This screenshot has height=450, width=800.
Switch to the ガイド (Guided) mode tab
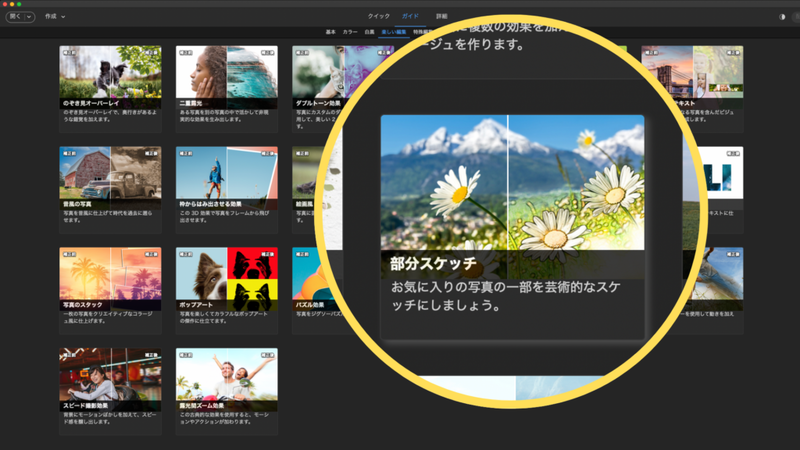click(x=410, y=16)
